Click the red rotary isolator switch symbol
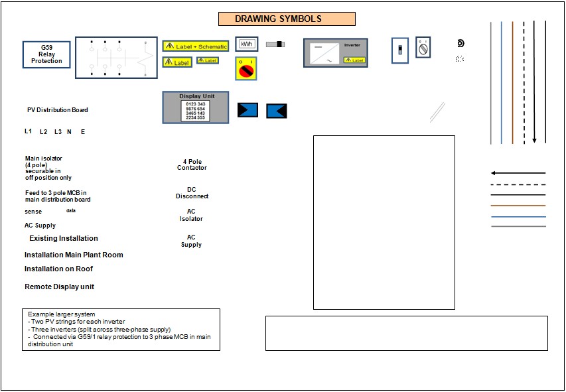 pos(246,68)
